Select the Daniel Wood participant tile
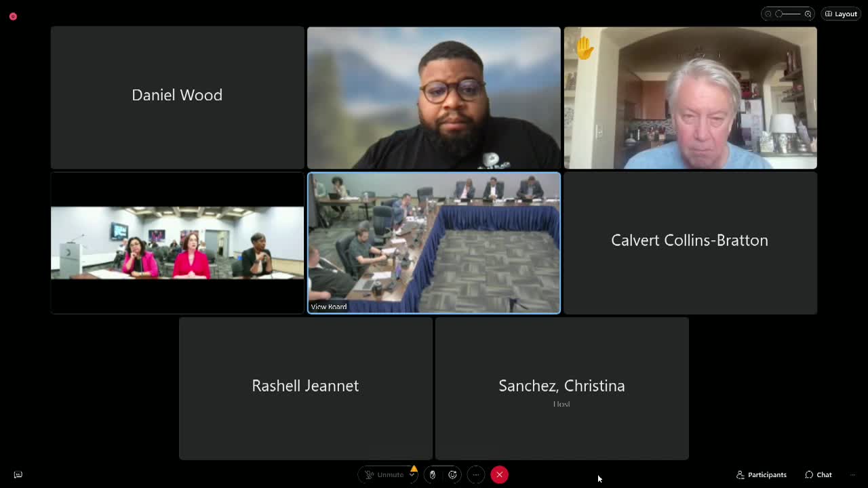Screen dimensions: 868x488 177,98
